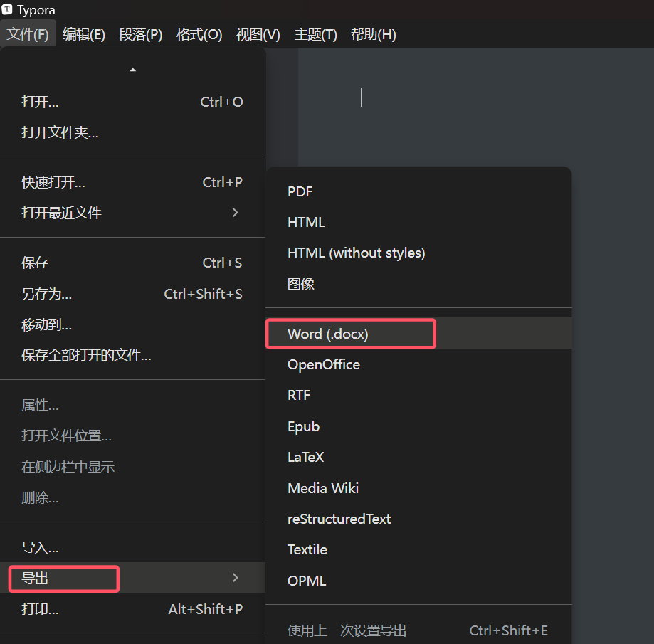
Task: Export document as OPML
Action: pyautogui.click(x=418, y=581)
